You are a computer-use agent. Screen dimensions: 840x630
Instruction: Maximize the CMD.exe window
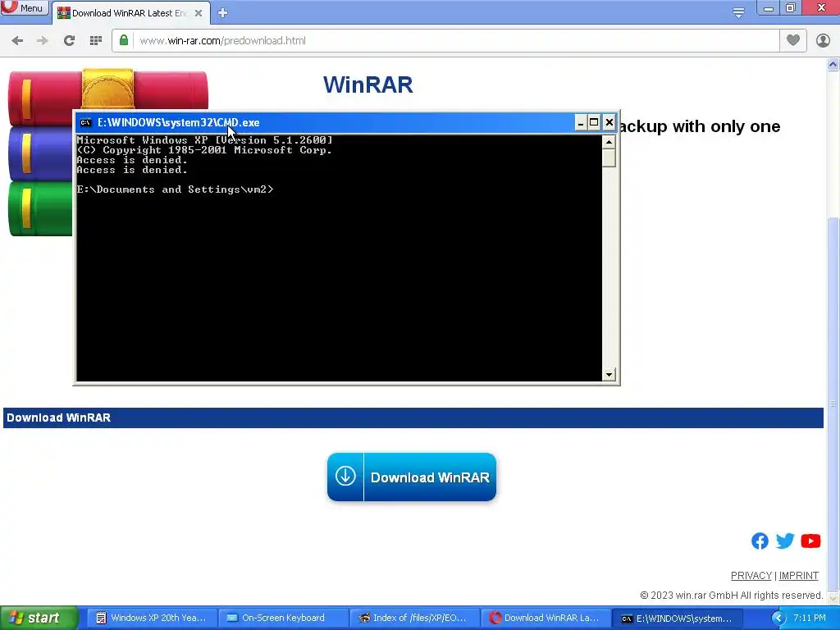594,123
